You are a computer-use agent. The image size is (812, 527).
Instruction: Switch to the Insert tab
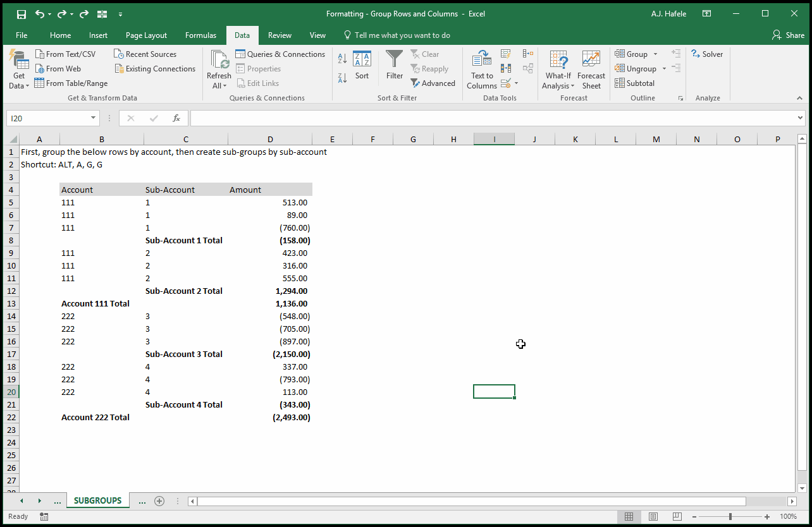(98, 35)
